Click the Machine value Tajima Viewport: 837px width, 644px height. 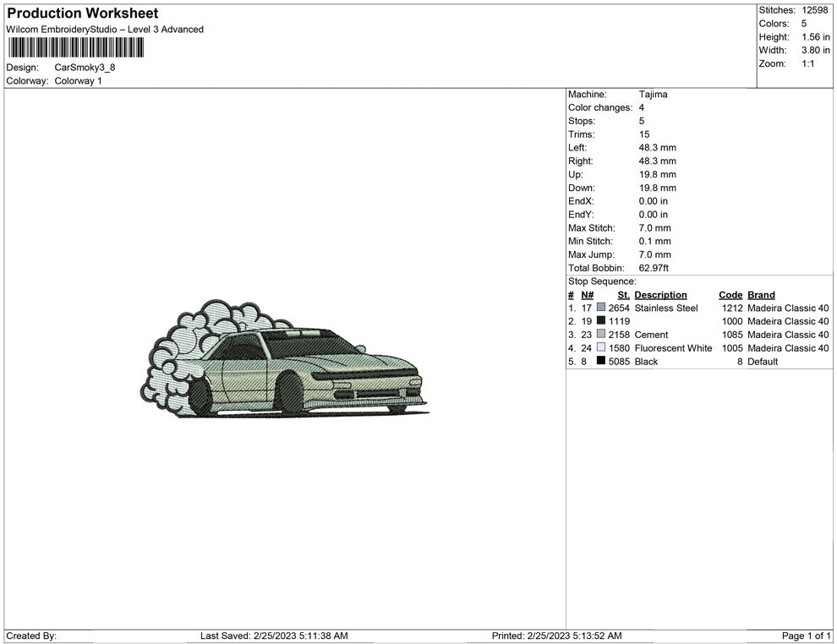(653, 94)
